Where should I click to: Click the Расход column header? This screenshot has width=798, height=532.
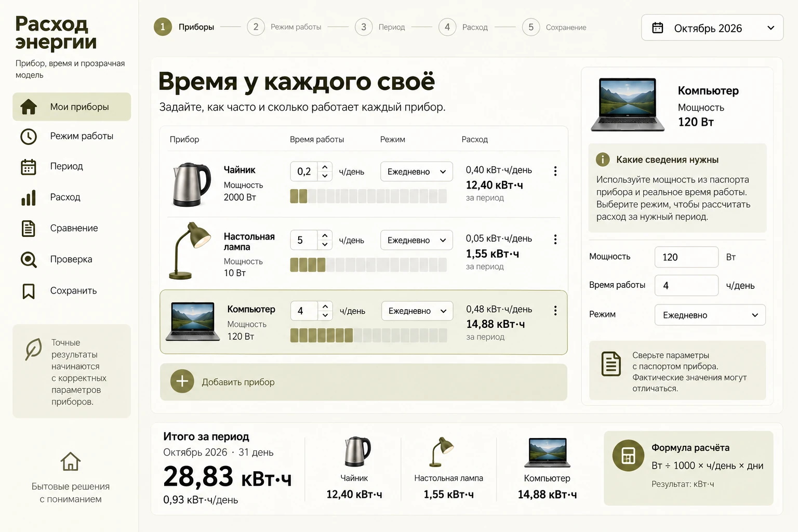(474, 139)
